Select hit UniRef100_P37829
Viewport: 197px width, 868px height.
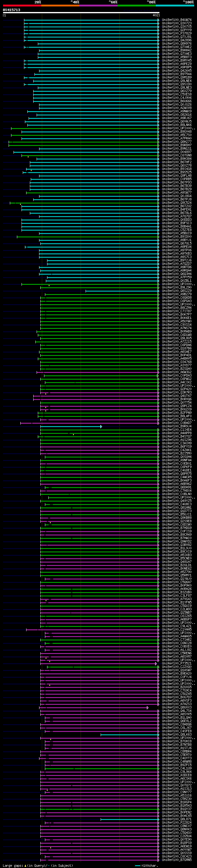(x=177, y=33)
